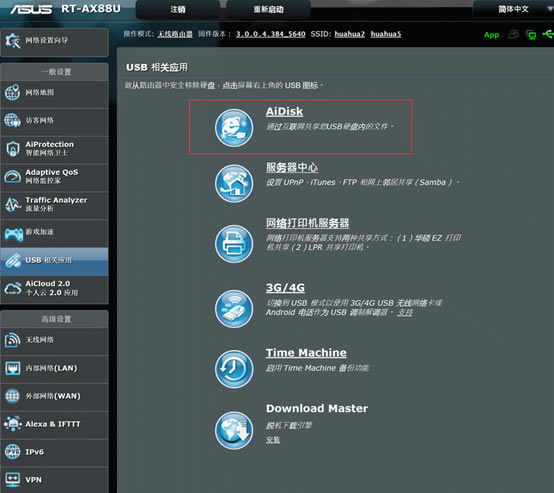The width and height of the screenshot is (554, 493).
Task: Click the huahua2 SSID link
Action: 349,34
